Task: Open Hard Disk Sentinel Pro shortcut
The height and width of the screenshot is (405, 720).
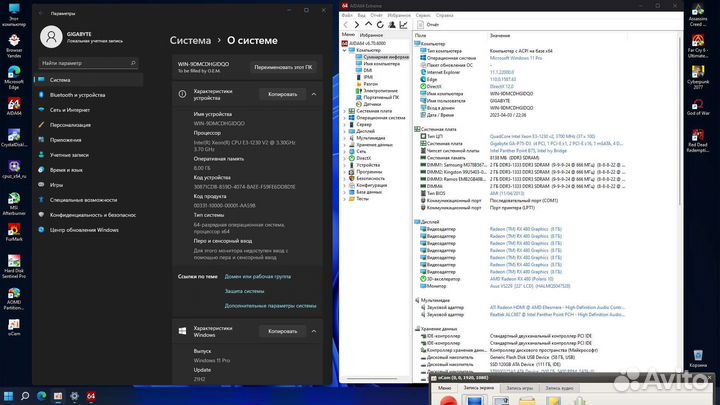Action: pyautogui.click(x=14, y=267)
